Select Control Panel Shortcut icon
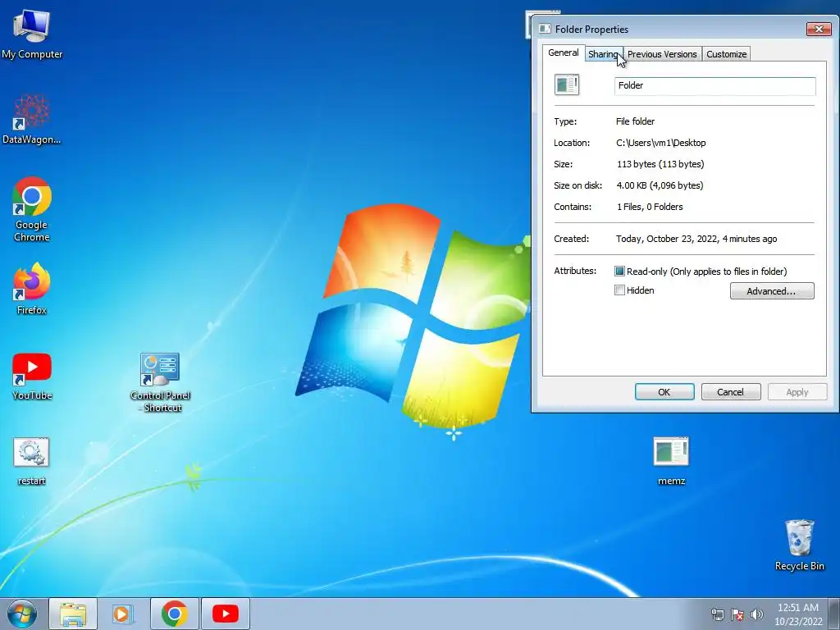Screen dimensions: 840x630 (160, 382)
